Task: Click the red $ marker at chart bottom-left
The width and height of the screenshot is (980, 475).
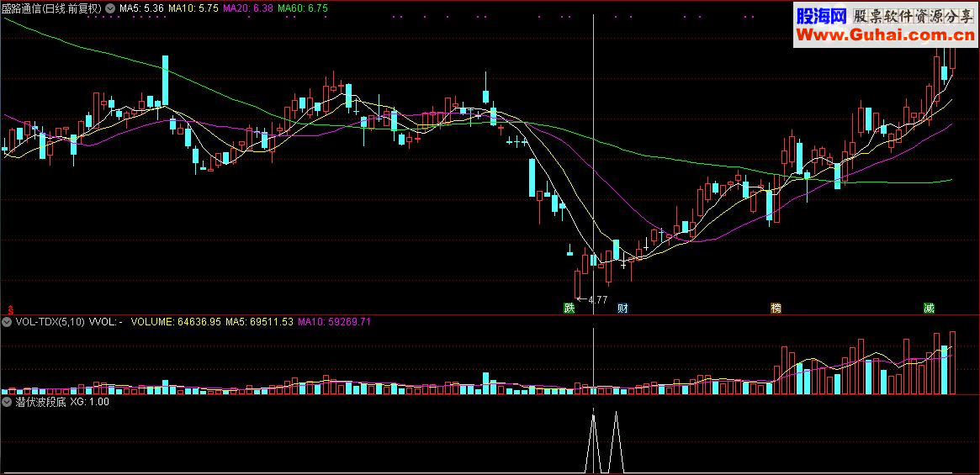Action: (10, 309)
